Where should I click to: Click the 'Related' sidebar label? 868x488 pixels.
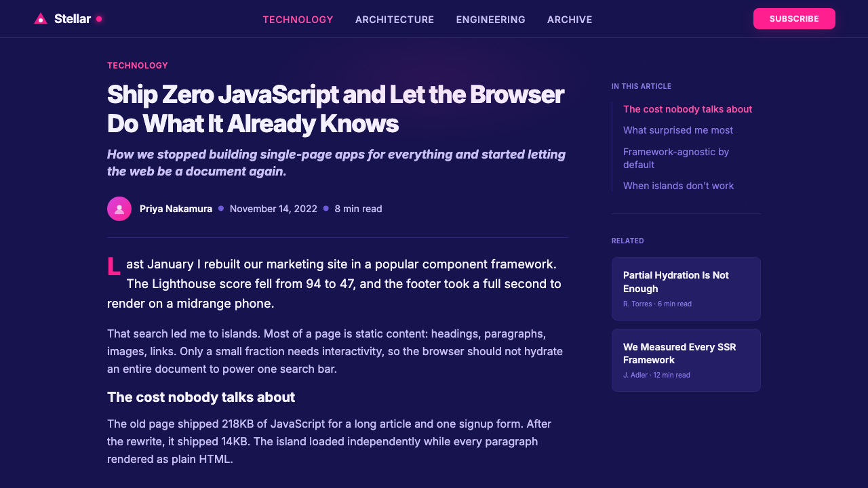pyautogui.click(x=628, y=241)
